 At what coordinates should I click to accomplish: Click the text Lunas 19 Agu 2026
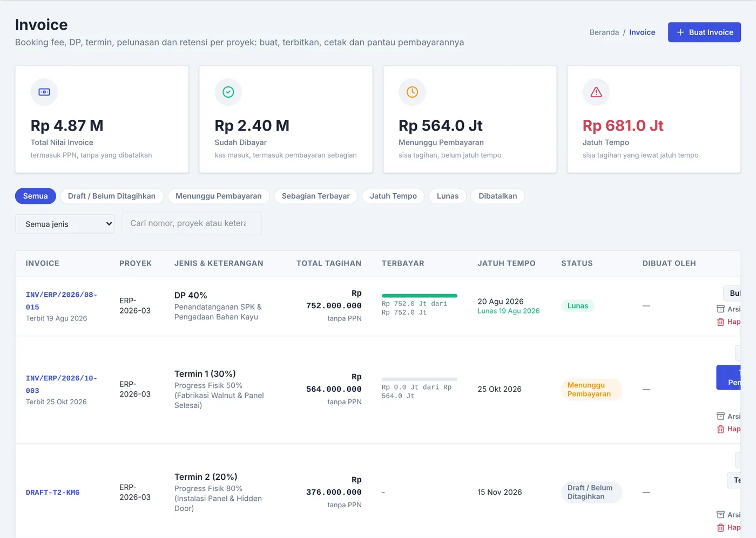click(x=509, y=311)
